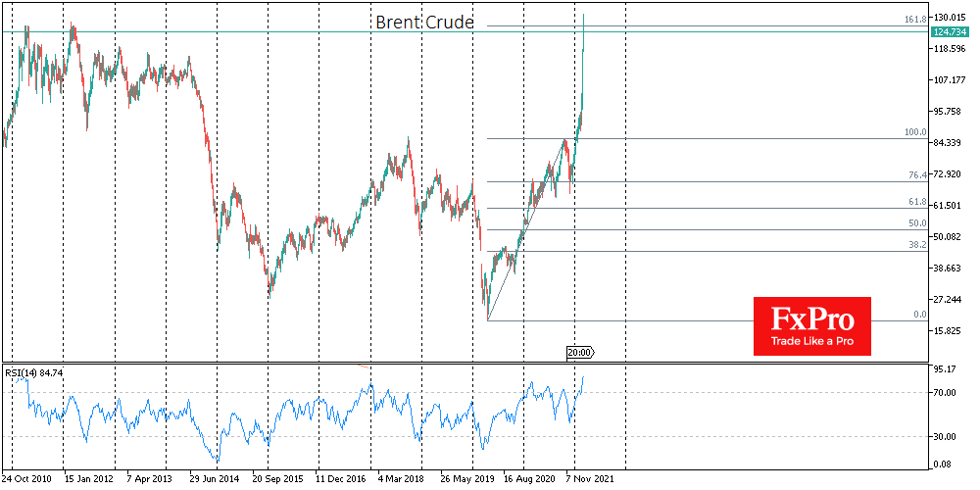Click the Trade Like a Pro tagline
Screen dimensions: 980x490
[x=811, y=340]
